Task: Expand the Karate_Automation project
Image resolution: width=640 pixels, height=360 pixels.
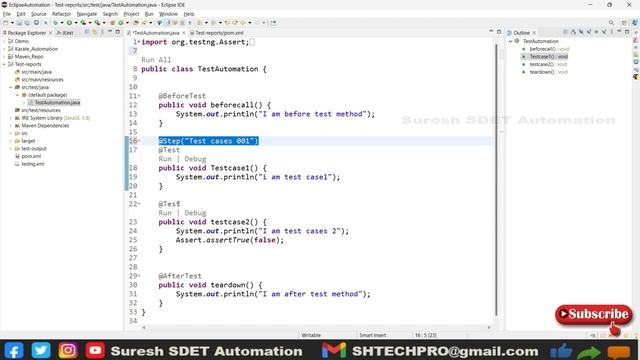Action: pos(4,49)
